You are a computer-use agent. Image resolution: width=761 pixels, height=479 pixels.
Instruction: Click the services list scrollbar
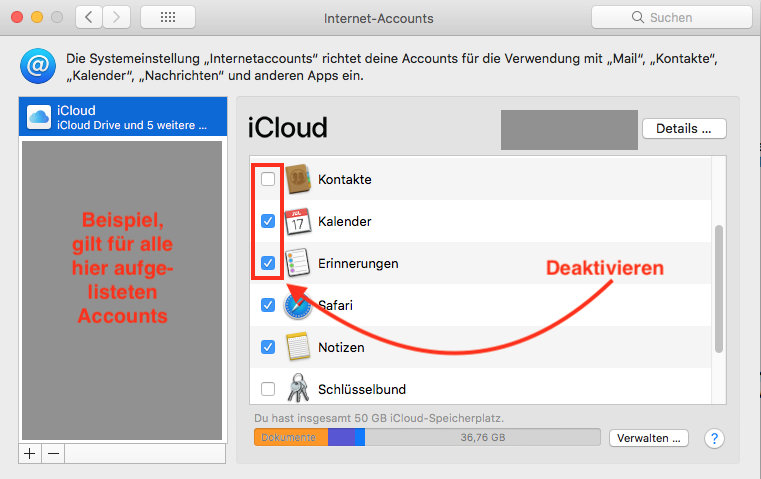pyautogui.click(x=719, y=289)
